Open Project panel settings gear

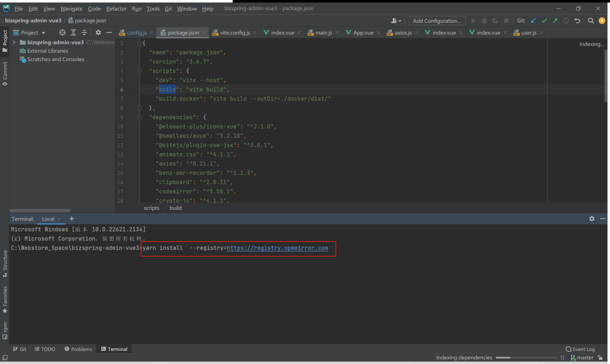click(98, 32)
